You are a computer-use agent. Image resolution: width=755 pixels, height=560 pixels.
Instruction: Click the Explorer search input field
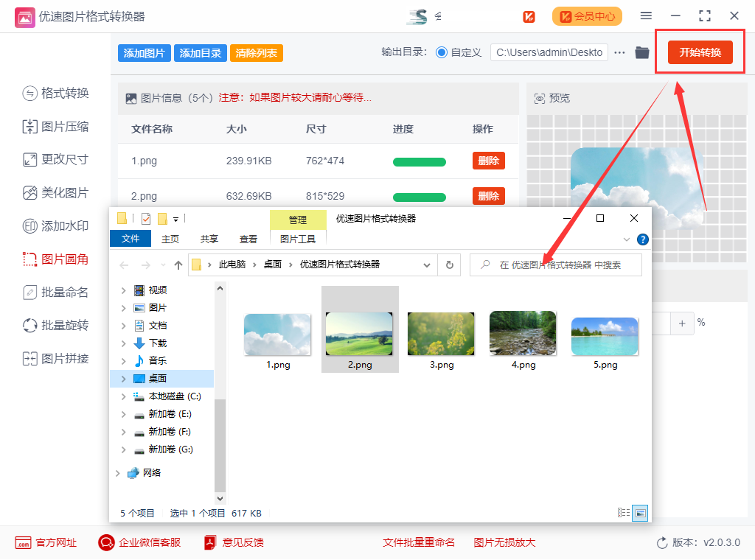coord(556,265)
